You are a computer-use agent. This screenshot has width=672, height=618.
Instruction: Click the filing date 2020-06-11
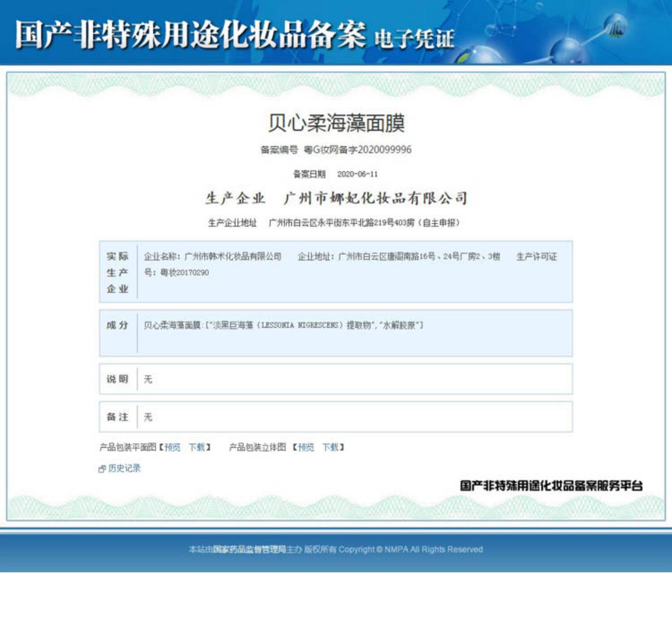(x=358, y=174)
